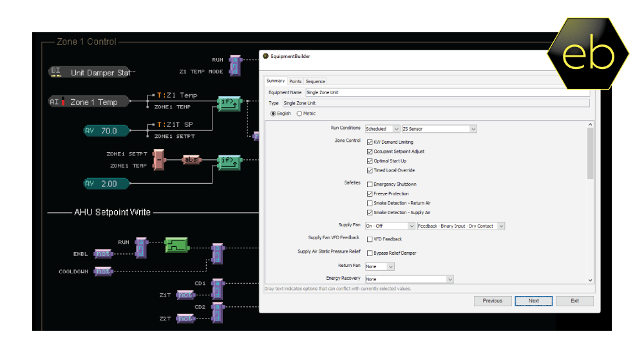This screenshot has width=644, height=363.
Task: Select the Metric units radio button
Action: coord(299,113)
